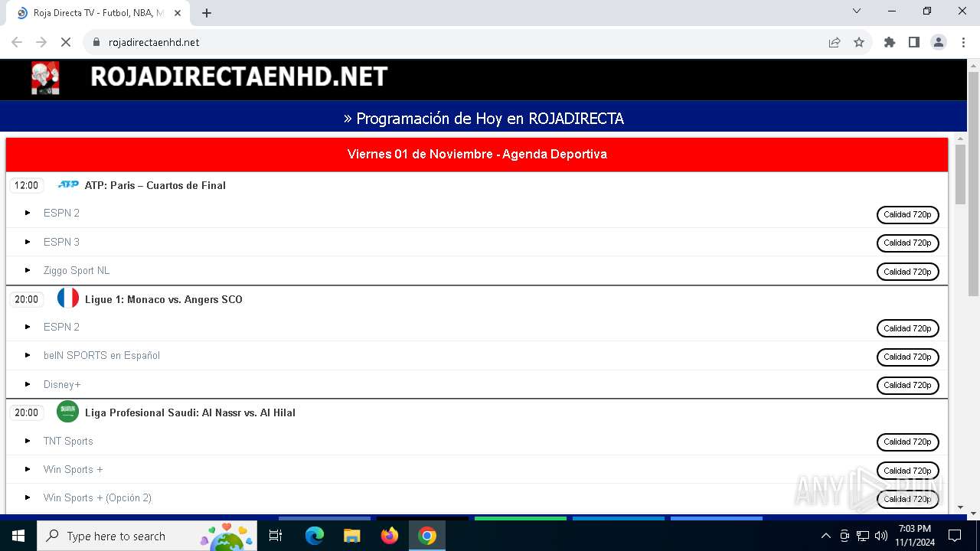
Task: Share this page icon in address bar
Action: pyautogui.click(x=835, y=42)
